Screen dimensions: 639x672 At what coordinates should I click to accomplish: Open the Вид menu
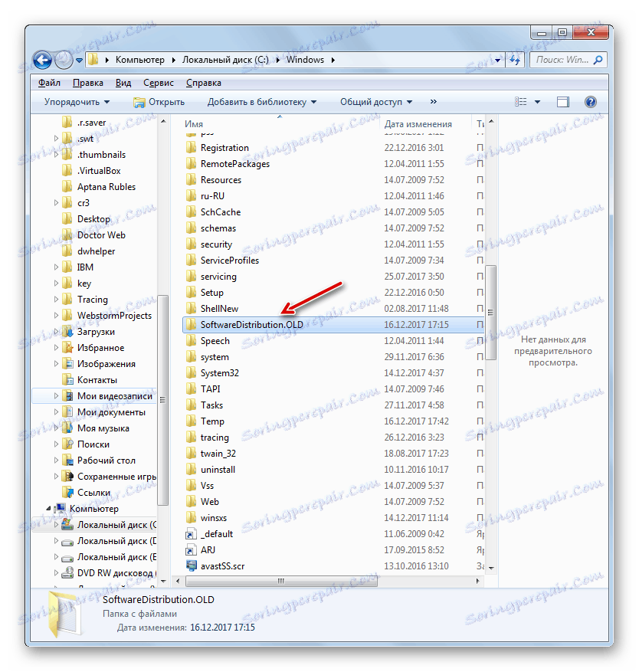[123, 83]
